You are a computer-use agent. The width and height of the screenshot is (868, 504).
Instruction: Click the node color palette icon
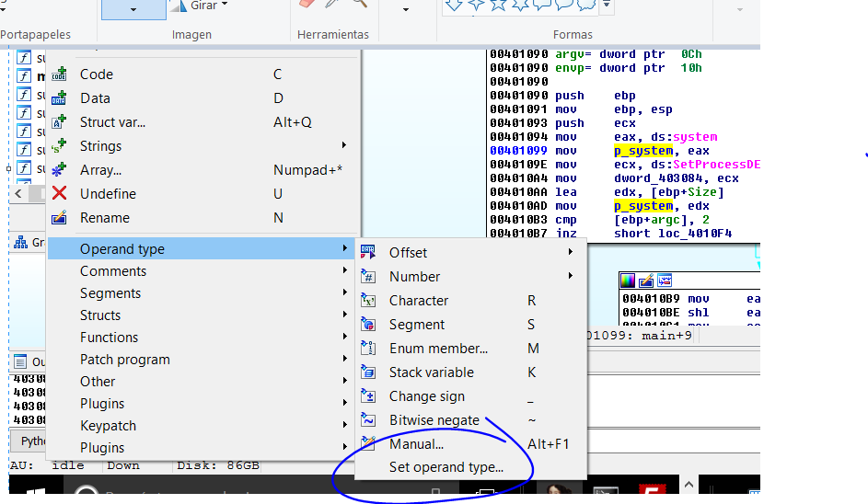click(628, 281)
